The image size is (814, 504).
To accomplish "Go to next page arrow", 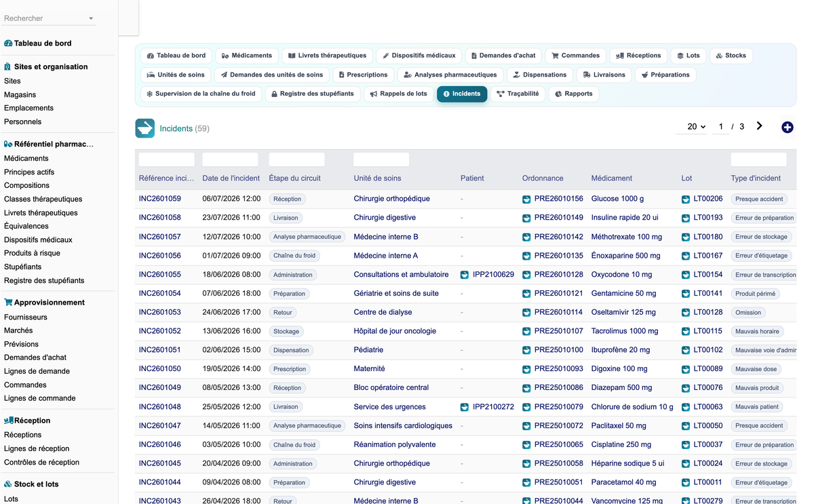I will (x=759, y=126).
